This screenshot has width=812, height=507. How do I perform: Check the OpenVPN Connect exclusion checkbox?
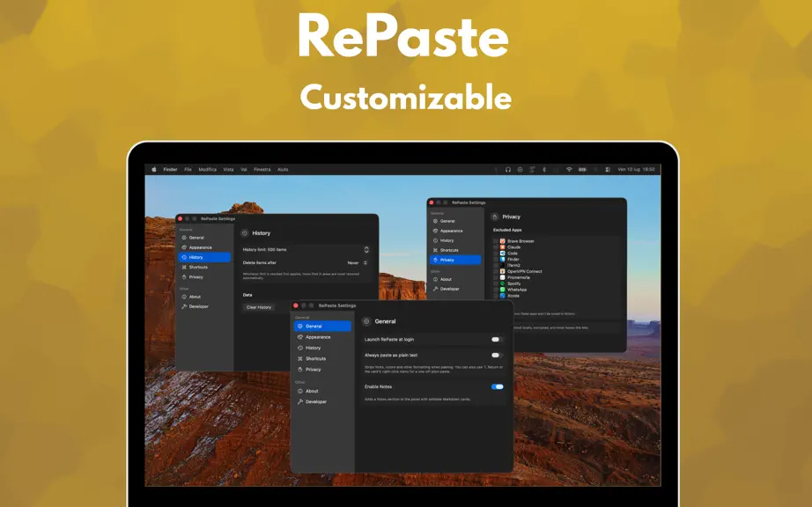[x=496, y=272]
